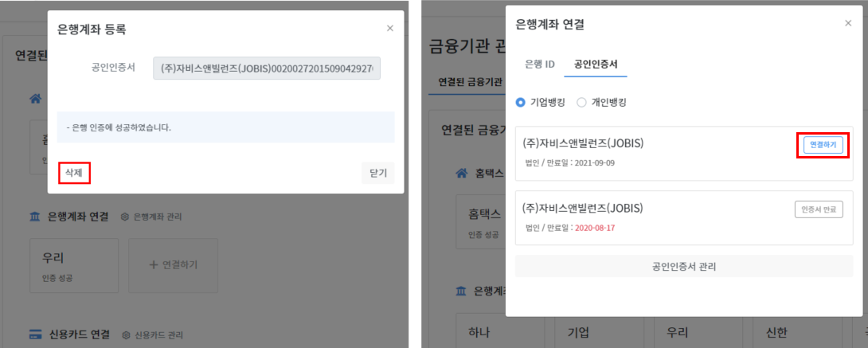Close the 은행계좌 등록 dialog with X
This screenshot has height=348, width=868.
click(390, 28)
